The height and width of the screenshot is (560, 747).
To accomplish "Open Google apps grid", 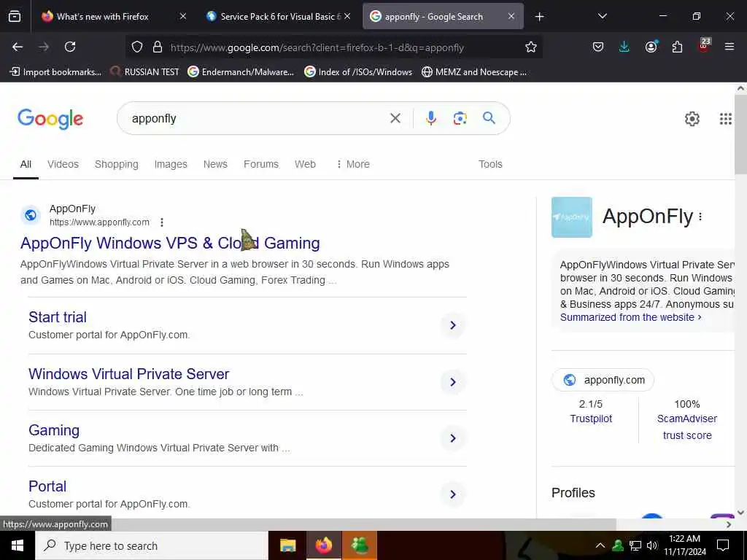I will pyautogui.click(x=725, y=119).
